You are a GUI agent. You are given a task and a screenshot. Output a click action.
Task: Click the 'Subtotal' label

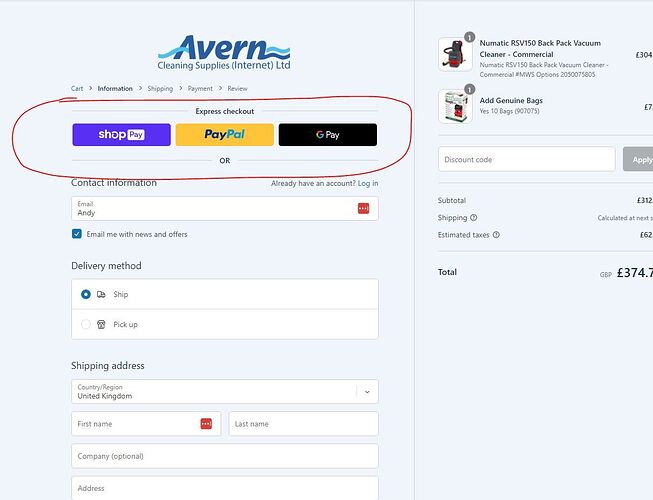(x=452, y=201)
